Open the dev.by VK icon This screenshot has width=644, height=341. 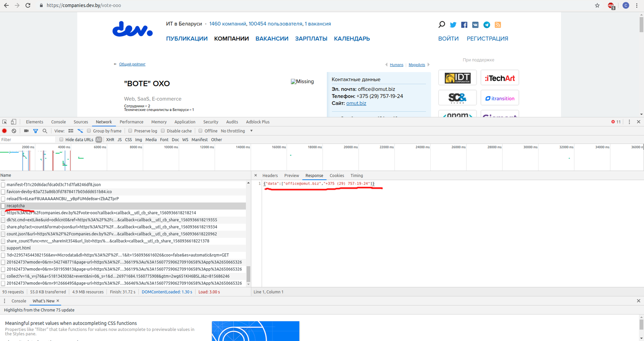pos(475,25)
